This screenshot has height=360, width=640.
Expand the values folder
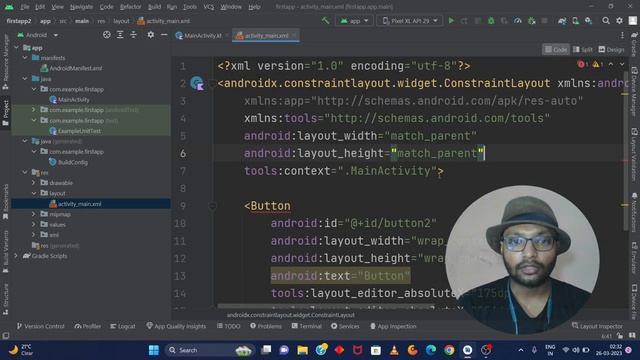[x=34, y=224]
